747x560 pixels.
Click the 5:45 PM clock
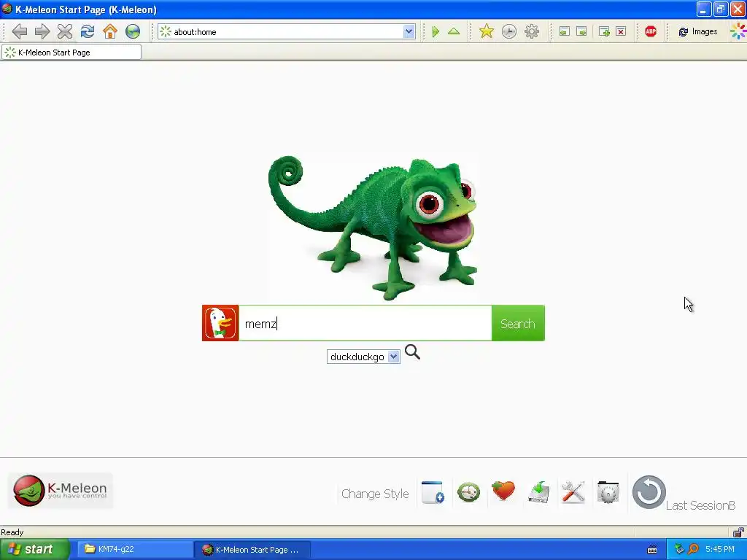click(720, 549)
